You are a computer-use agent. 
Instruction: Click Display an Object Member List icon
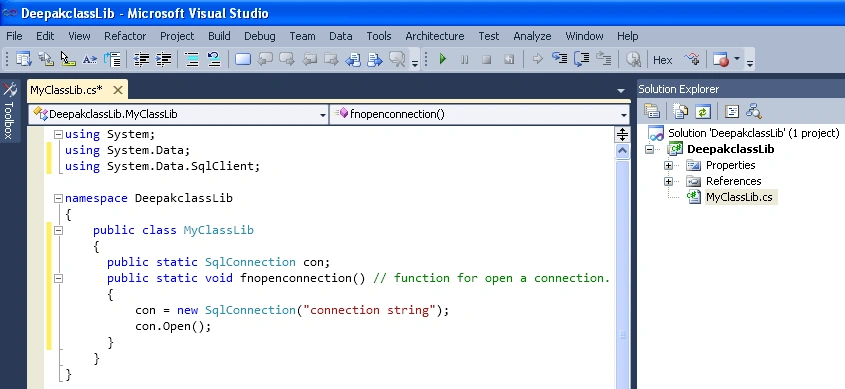pyautogui.click(x=23, y=59)
